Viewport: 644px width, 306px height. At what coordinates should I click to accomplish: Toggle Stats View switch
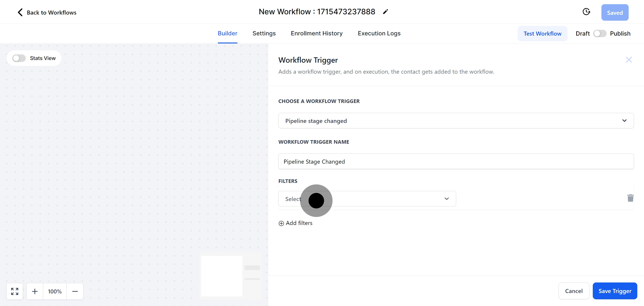19,58
